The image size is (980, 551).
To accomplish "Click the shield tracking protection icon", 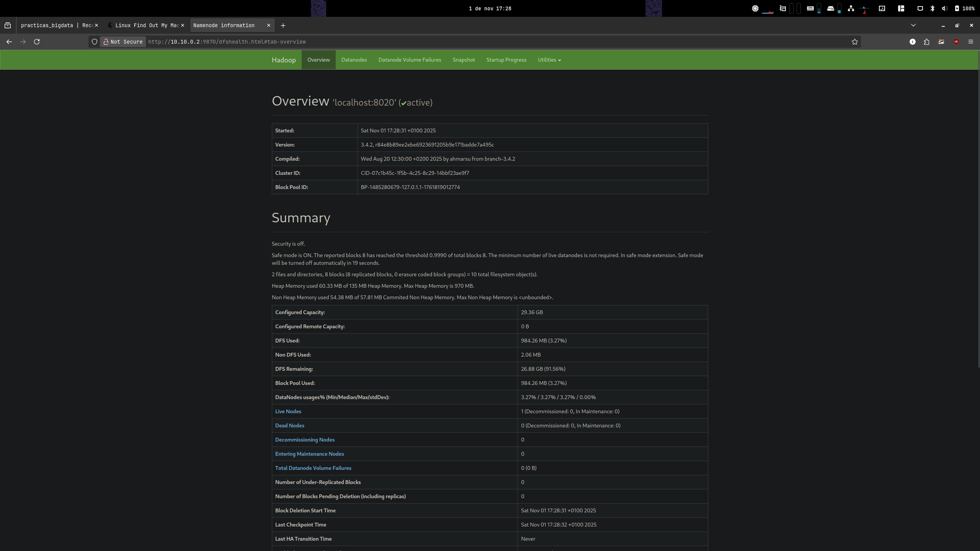I will [95, 42].
